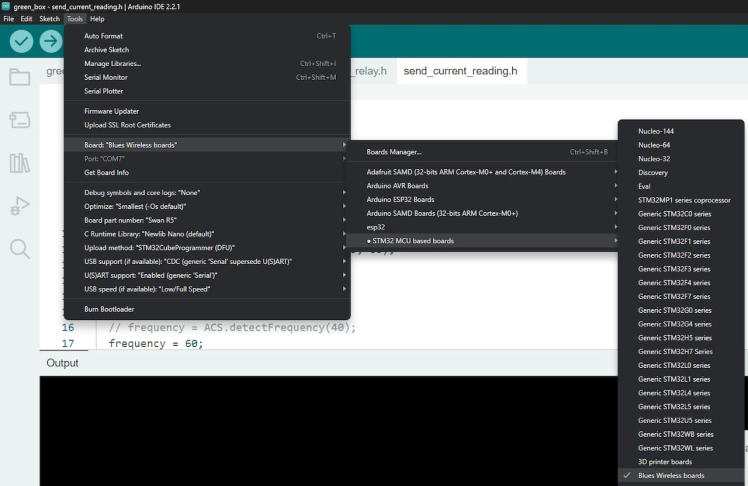Open Manage Libraries... entry

coord(207,63)
